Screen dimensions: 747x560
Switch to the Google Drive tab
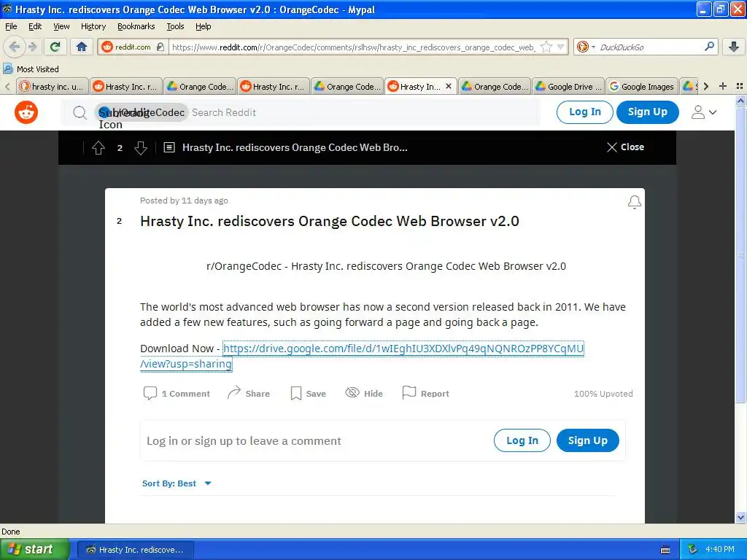pos(568,86)
